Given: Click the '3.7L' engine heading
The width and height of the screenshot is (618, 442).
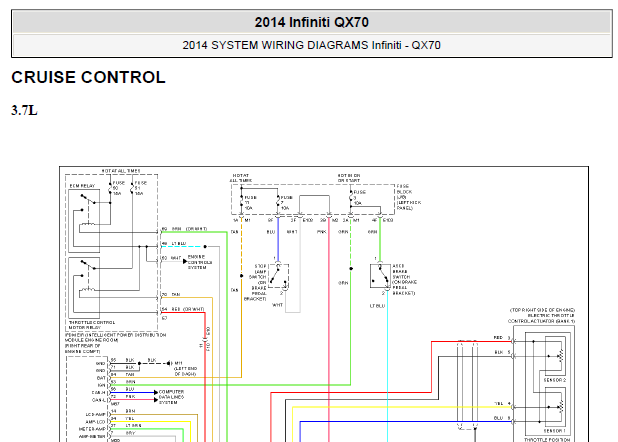Looking at the screenshot, I should click(24, 110).
